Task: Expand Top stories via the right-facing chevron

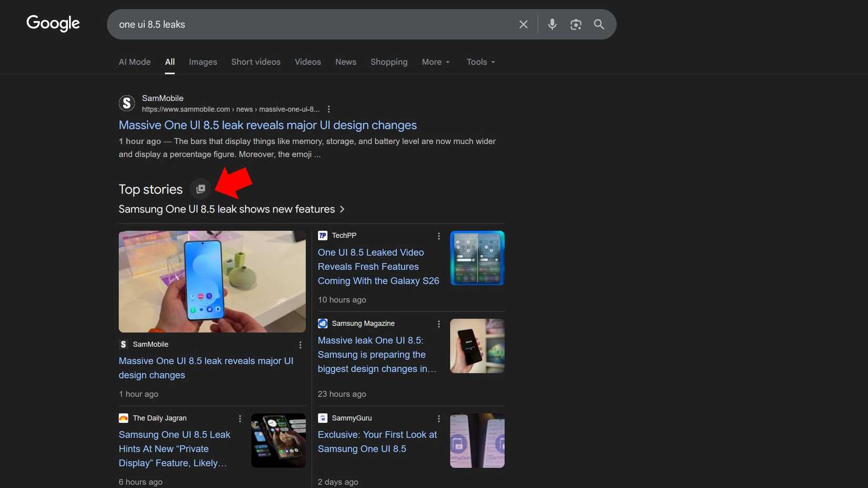Action: point(342,209)
